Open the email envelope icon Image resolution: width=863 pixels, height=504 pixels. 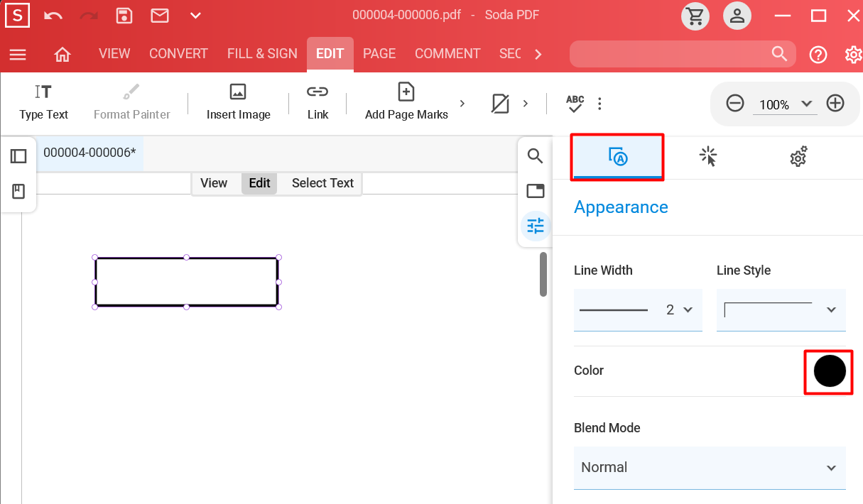click(160, 16)
